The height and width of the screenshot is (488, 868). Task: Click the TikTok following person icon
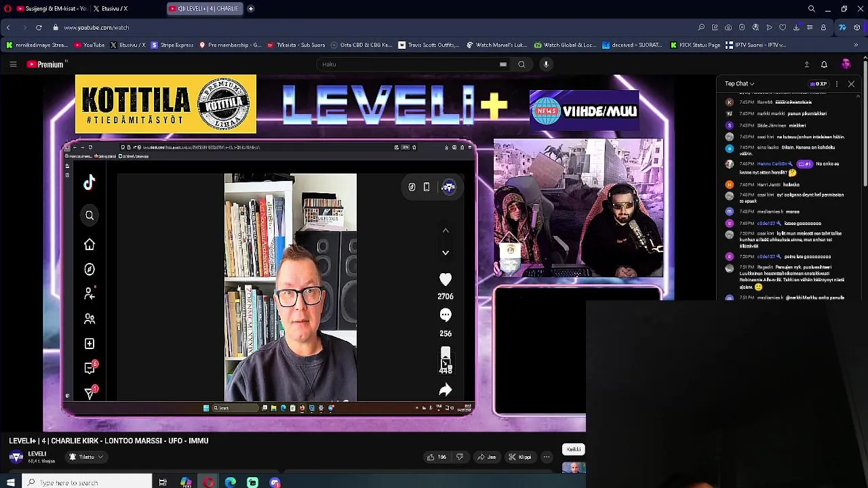coord(90,294)
